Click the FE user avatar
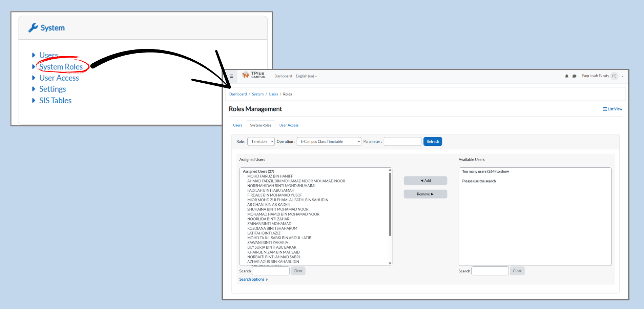Screen dimensions: 644x309 pos(614,76)
